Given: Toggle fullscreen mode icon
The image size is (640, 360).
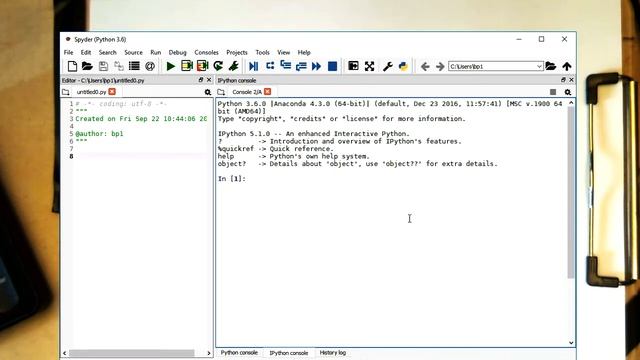Looking at the screenshot, I should (x=369, y=66).
